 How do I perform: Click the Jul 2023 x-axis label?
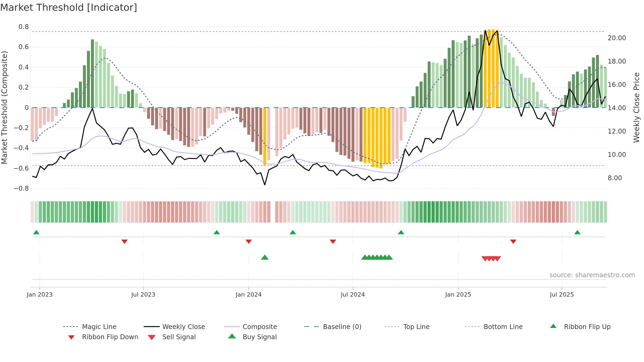(x=143, y=294)
